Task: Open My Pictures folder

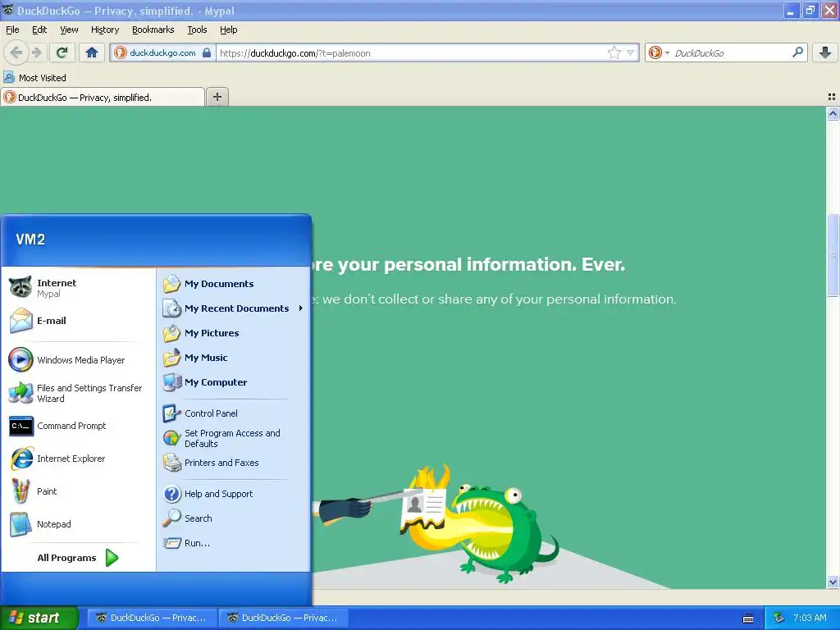Action: click(234, 333)
